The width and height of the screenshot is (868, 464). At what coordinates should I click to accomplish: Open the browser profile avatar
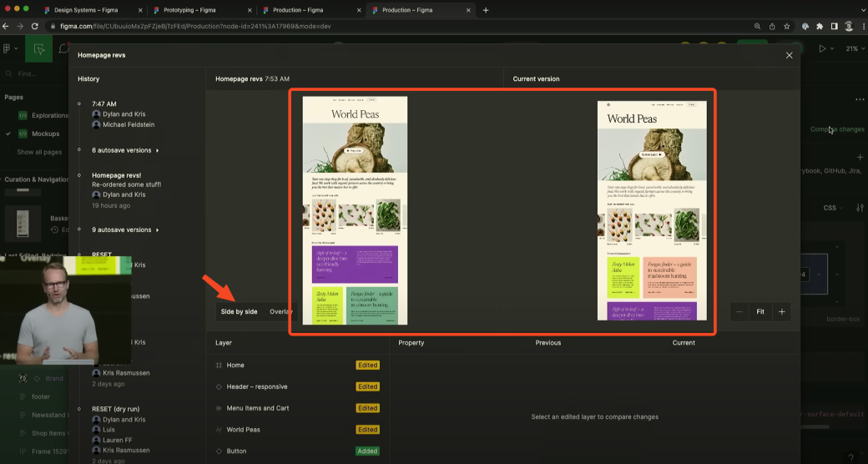tap(849, 26)
